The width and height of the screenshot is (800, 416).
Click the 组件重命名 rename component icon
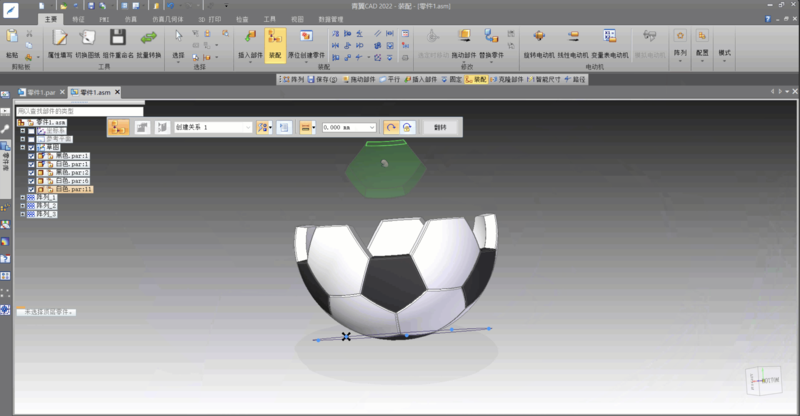click(118, 41)
